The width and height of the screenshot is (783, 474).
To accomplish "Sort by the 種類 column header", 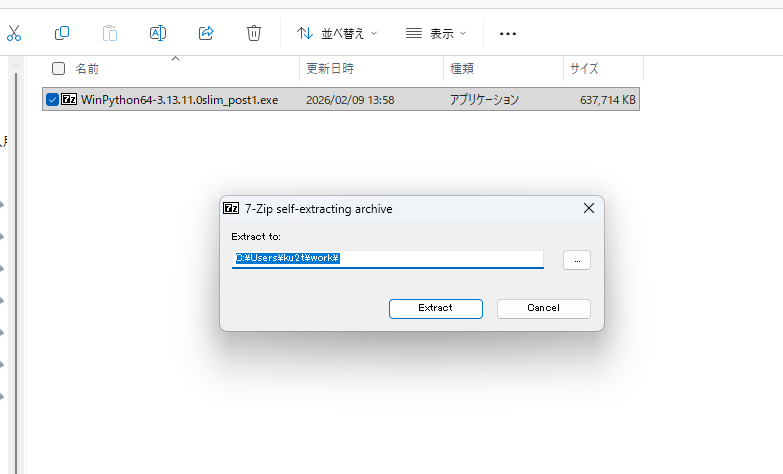I will coord(462,68).
